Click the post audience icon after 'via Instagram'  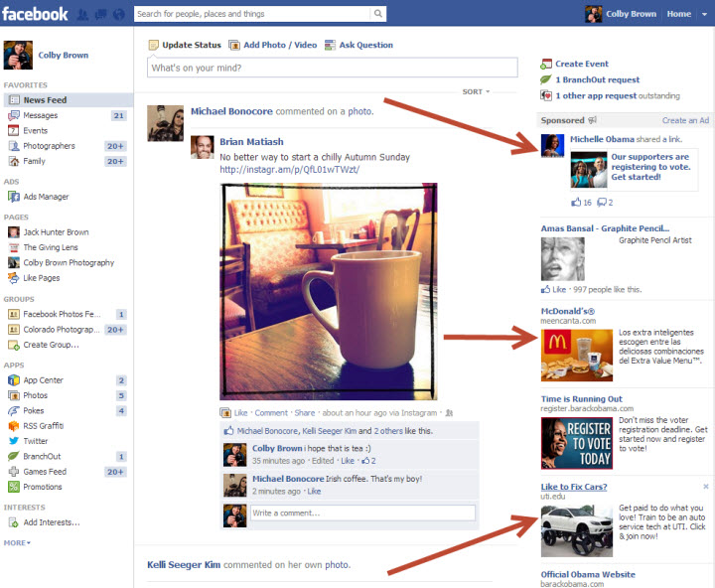point(449,413)
